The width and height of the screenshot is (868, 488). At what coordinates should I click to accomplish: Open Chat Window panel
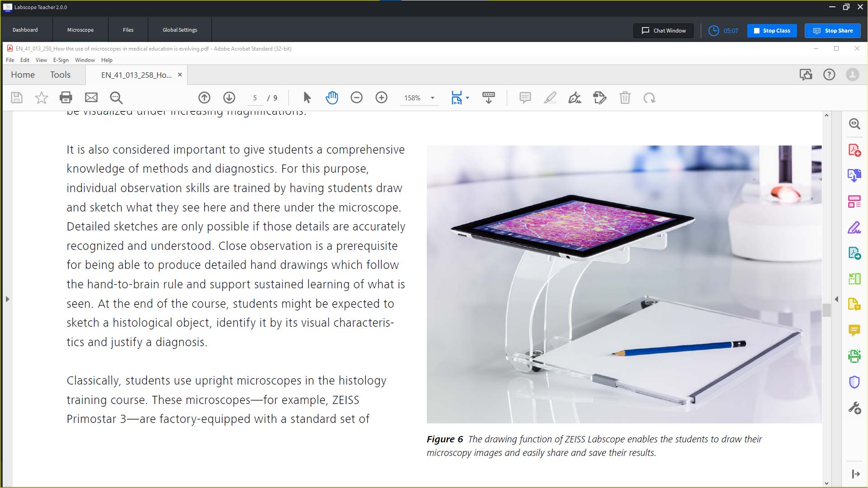tap(664, 30)
